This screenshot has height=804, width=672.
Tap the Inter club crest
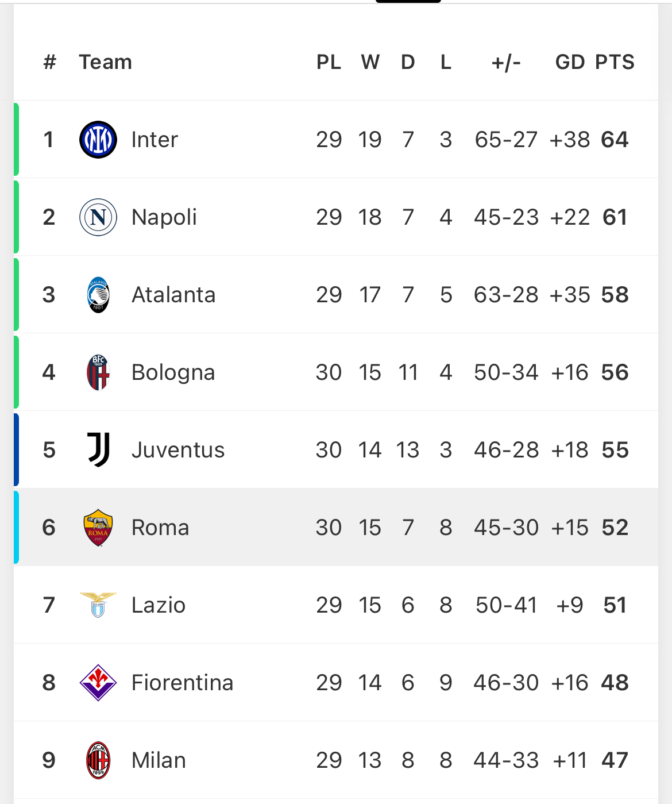pos(98,140)
